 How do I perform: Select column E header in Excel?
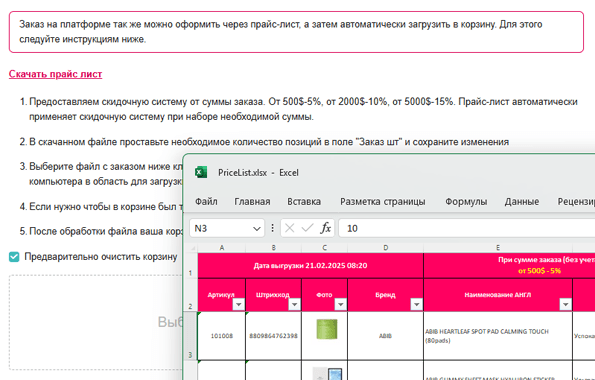[x=498, y=248]
